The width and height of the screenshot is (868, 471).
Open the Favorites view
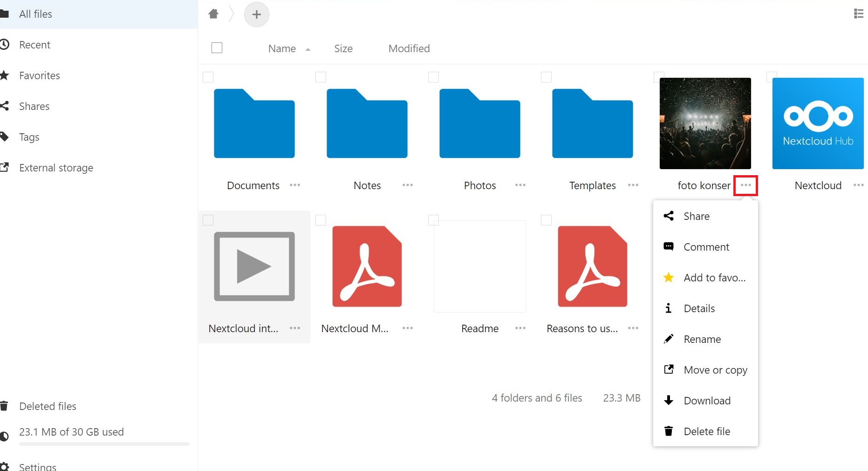[39, 75]
